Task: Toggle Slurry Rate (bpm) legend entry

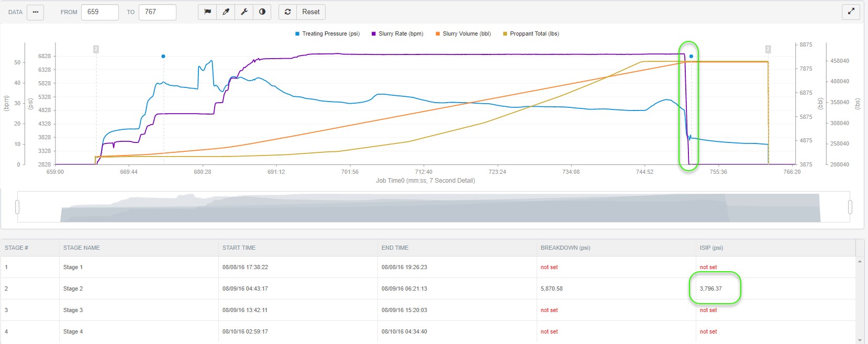Action: (x=397, y=34)
